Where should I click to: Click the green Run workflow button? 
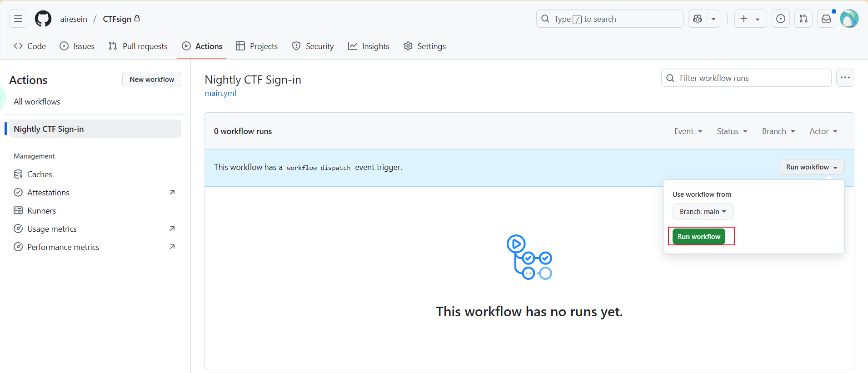point(698,237)
